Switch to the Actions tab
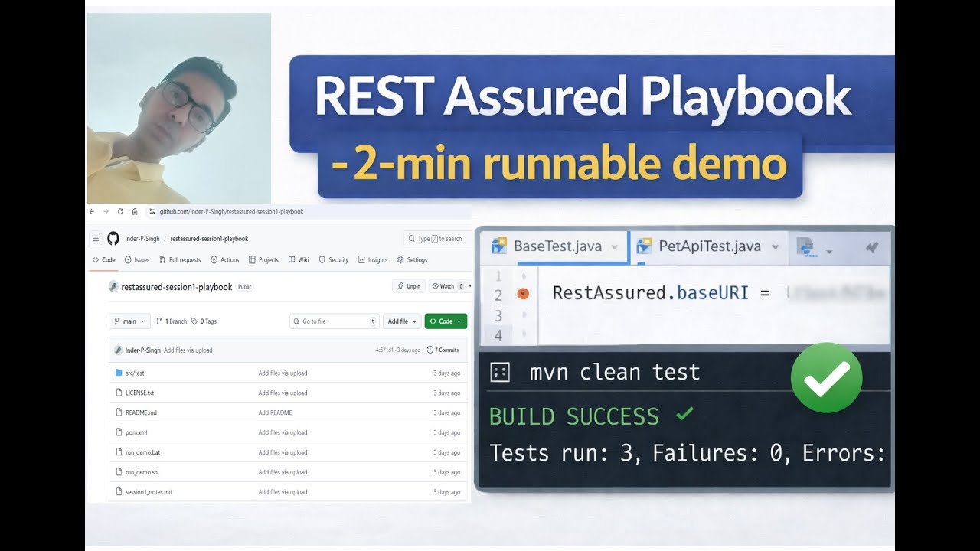The width and height of the screenshot is (980, 551). pyautogui.click(x=225, y=260)
